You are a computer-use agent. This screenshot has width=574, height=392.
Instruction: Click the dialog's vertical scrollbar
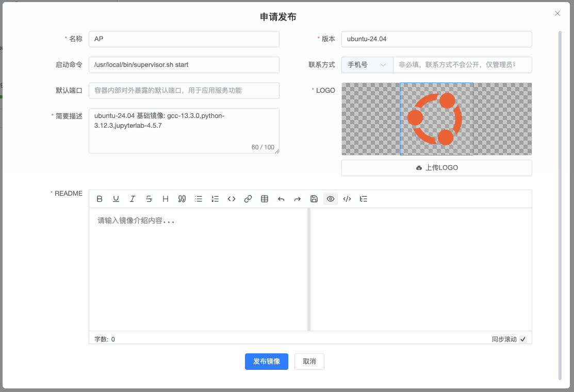[560, 206]
